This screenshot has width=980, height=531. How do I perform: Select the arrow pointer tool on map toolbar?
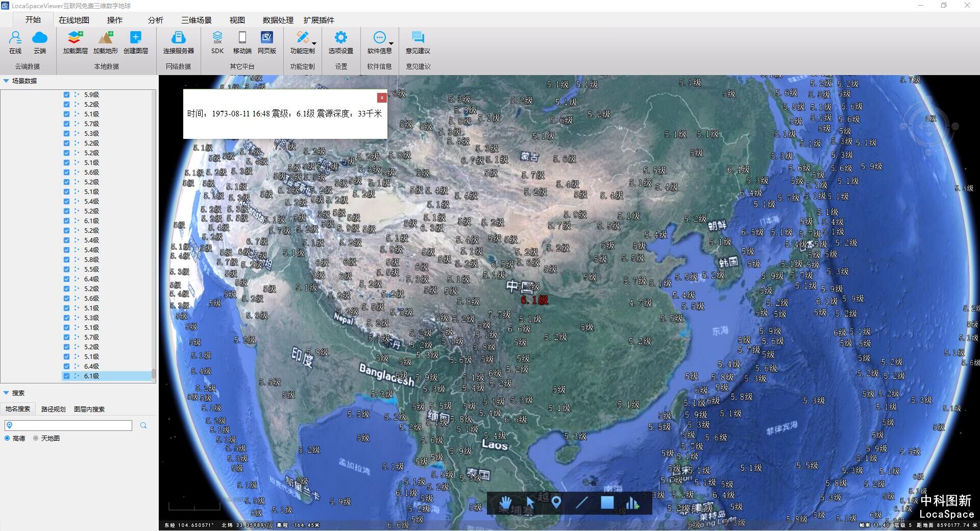[531, 503]
